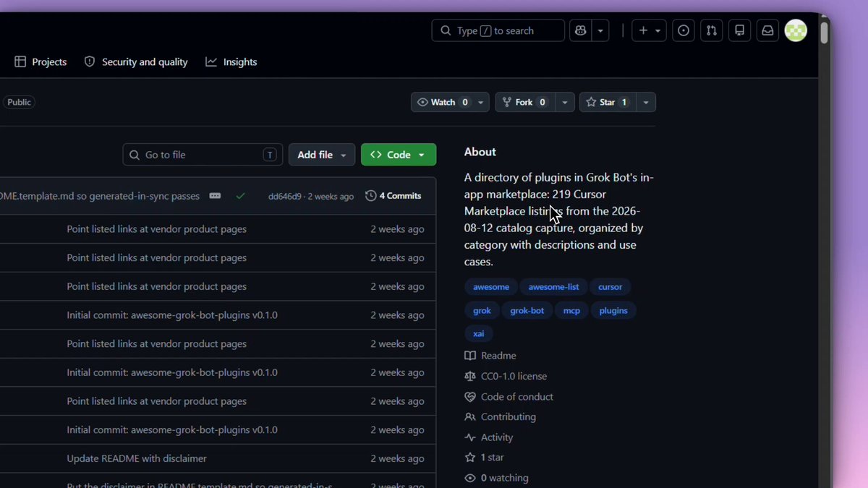The width and height of the screenshot is (868, 488).
Task: Click the grok-bot topic tag
Action: (x=527, y=311)
